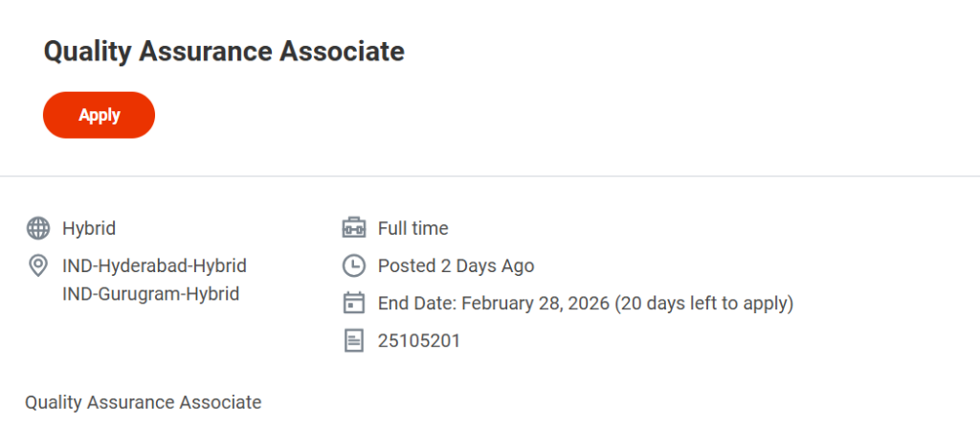980x433 pixels.
Task: Click the 'End Date:' label
Action: 416,304
